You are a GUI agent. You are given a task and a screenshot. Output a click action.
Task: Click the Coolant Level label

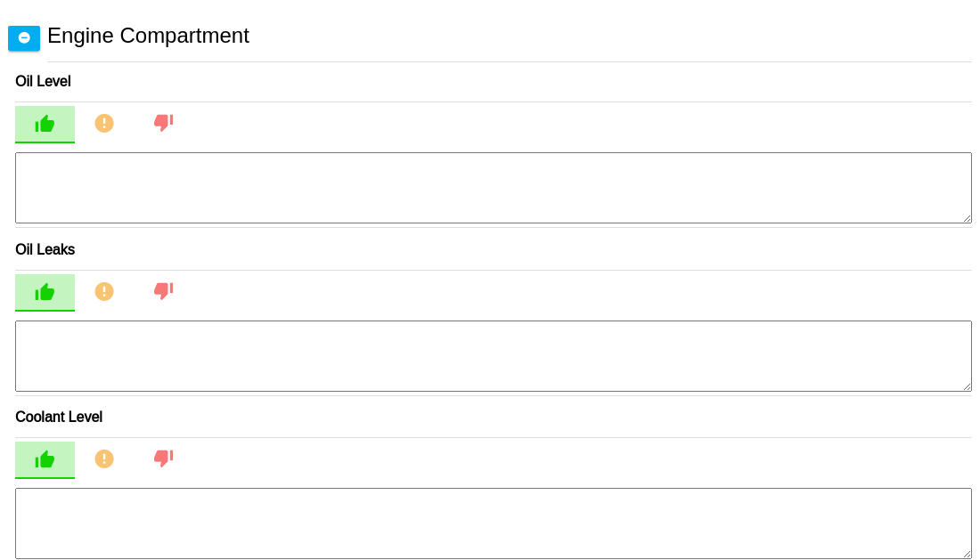coord(59,417)
